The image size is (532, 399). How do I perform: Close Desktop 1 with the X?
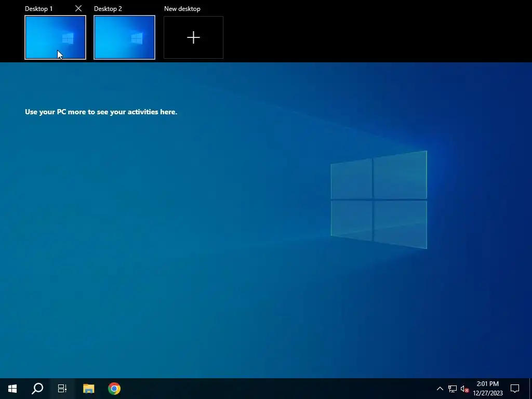(x=78, y=8)
